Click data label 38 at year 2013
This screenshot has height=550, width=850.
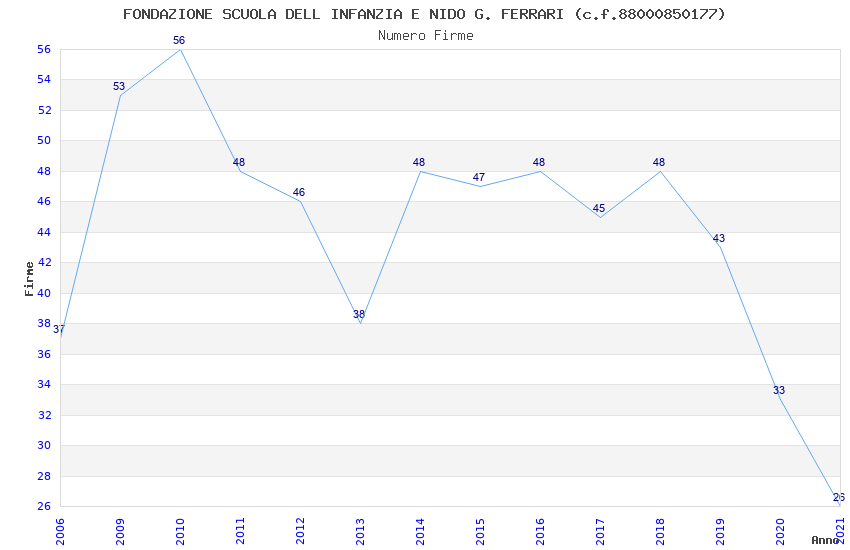[x=359, y=314]
